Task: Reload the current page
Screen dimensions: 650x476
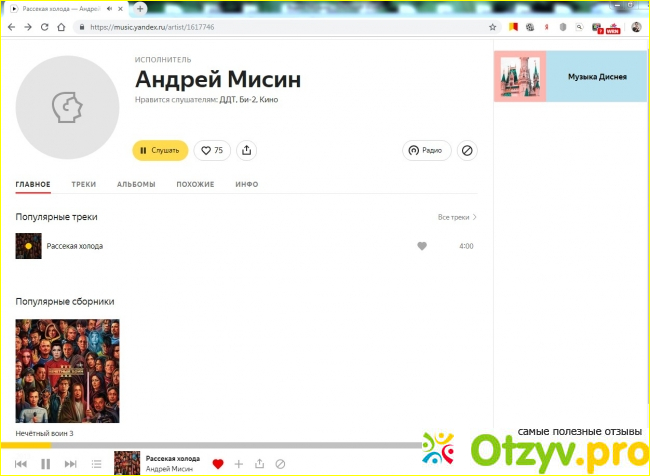Action: point(44,27)
